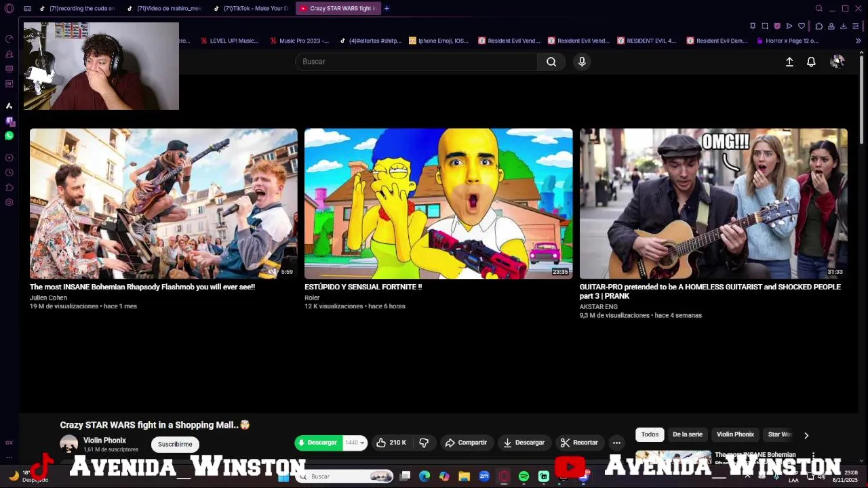Open Easy Setup sliders icon

[857, 26]
